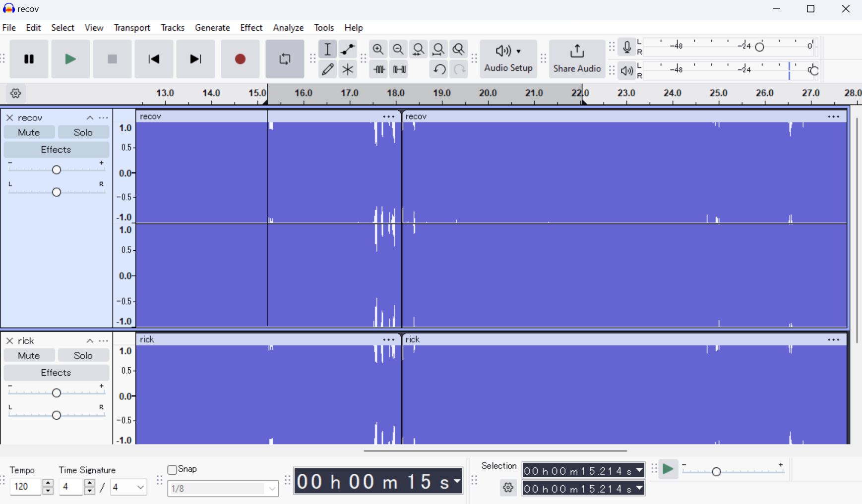Click the Trim audio outside selection icon
This screenshot has height=504, width=862.
(379, 69)
